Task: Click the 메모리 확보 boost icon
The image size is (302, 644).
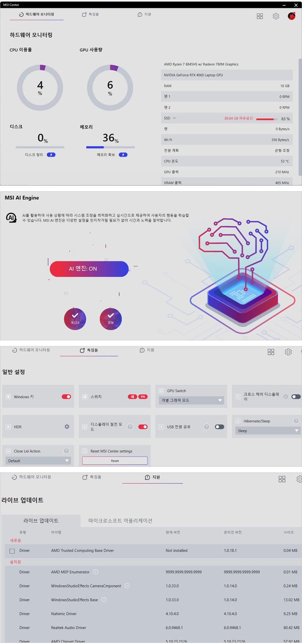Action: pos(123,155)
